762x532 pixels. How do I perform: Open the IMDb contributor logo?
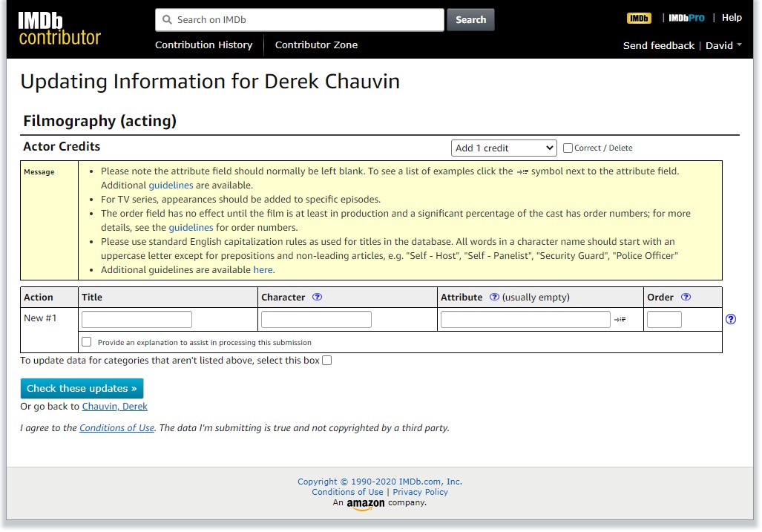click(60, 28)
